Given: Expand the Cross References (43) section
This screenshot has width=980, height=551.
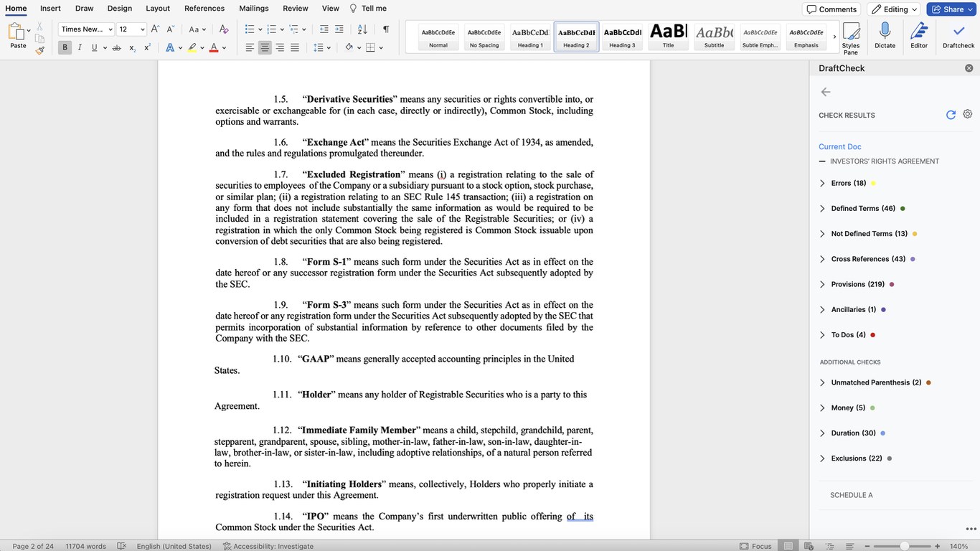Looking at the screenshot, I should point(822,259).
